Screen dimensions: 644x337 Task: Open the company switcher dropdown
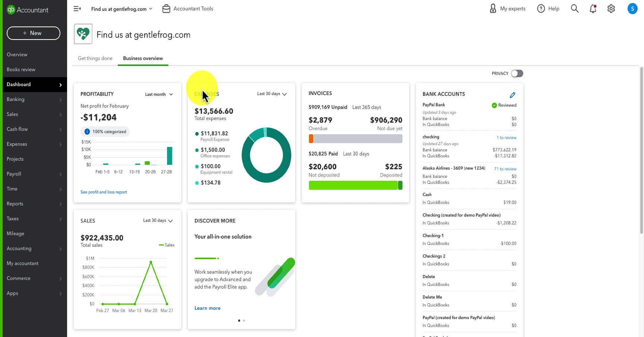point(122,9)
